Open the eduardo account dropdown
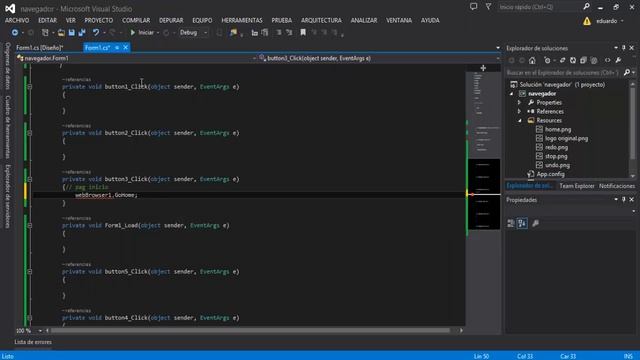640x360 pixels. [x=610, y=21]
